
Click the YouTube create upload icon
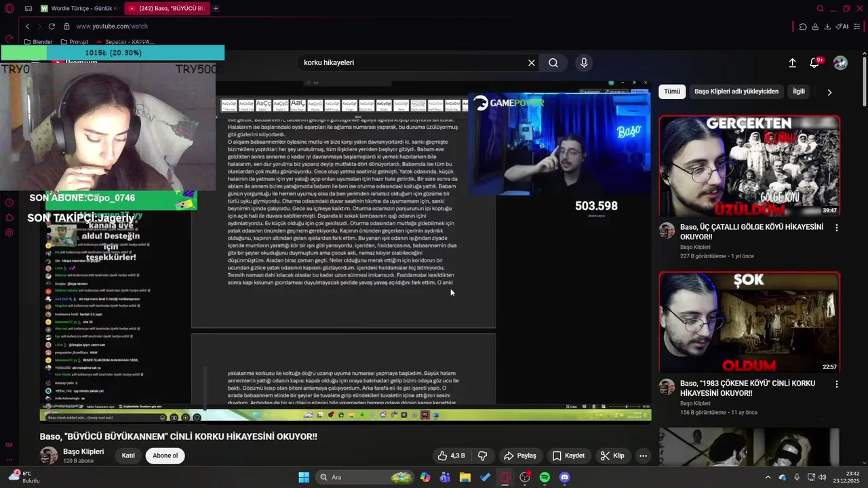pyautogui.click(x=792, y=62)
